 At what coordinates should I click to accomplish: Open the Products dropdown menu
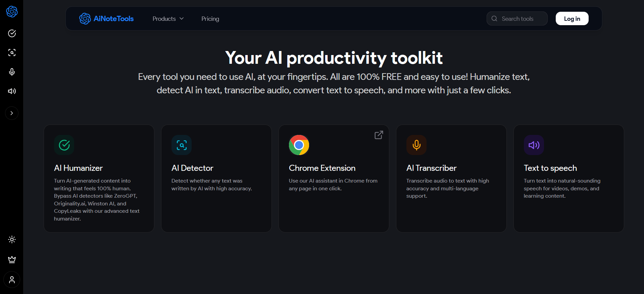(x=168, y=19)
